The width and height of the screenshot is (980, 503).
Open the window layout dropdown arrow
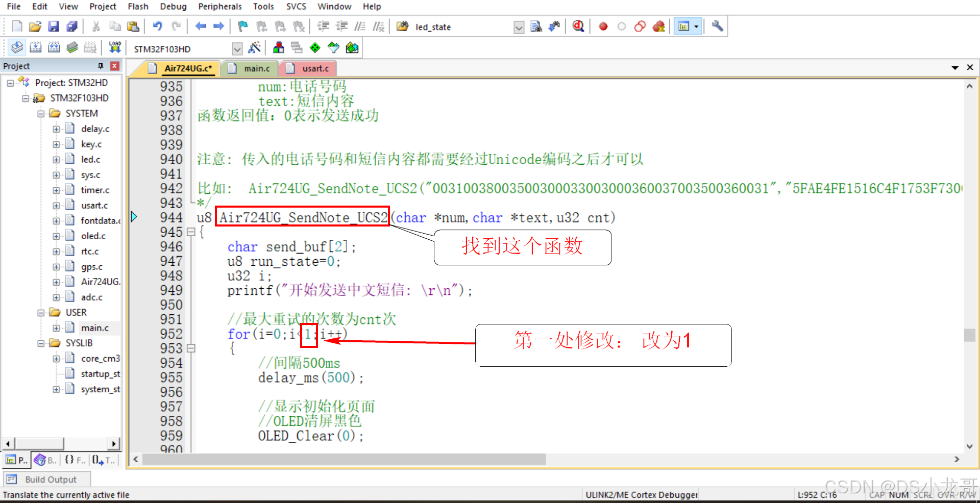pyautogui.click(x=696, y=27)
